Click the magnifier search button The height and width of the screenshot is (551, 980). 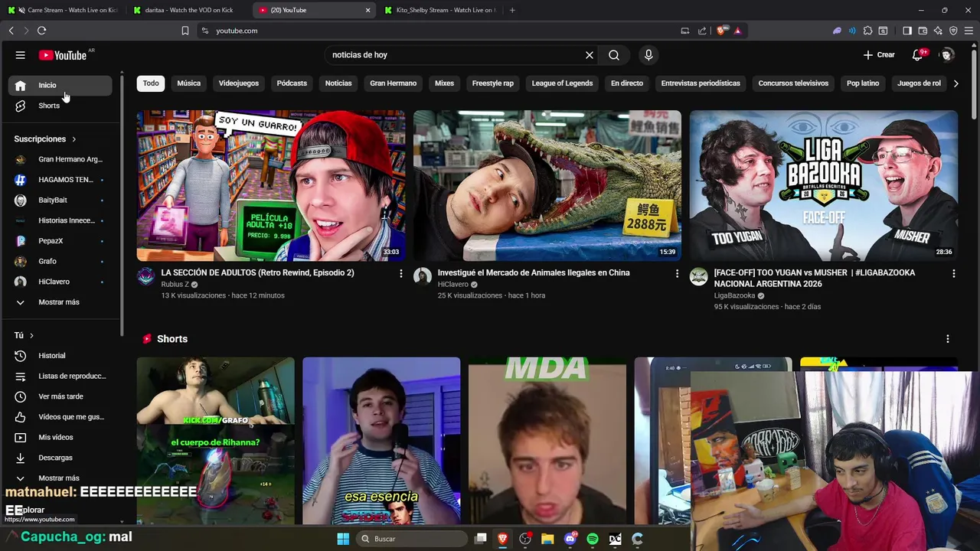(x=614, y=55)
